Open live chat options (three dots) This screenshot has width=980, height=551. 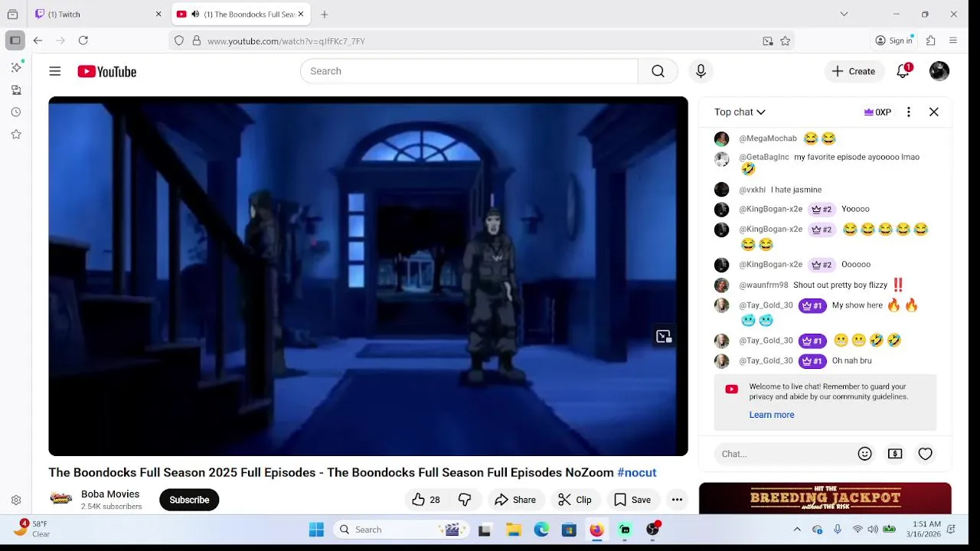tap(909, 112)
